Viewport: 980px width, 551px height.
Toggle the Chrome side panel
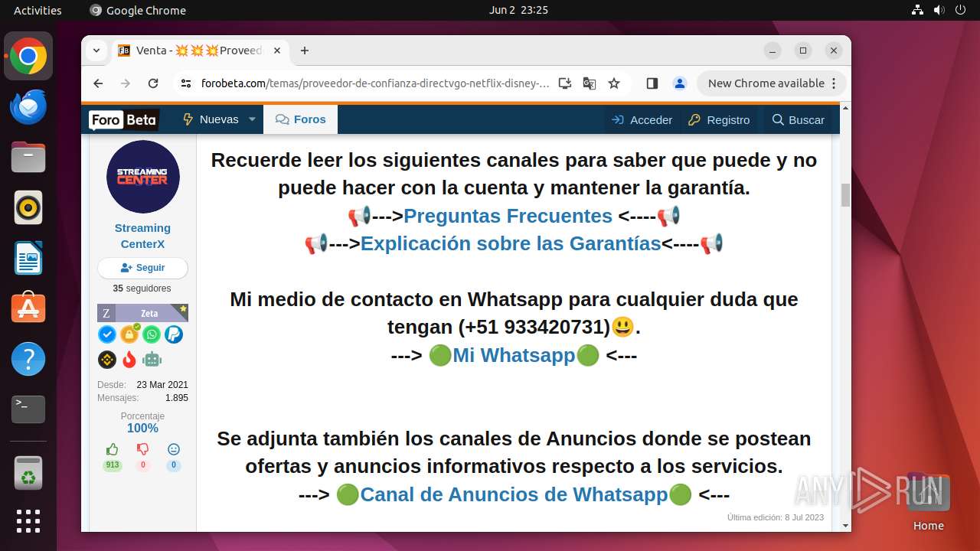[652, 83]
